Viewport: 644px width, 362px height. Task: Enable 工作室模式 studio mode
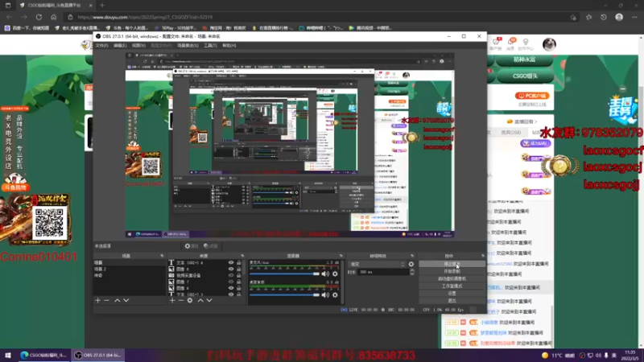click(452, 286)
